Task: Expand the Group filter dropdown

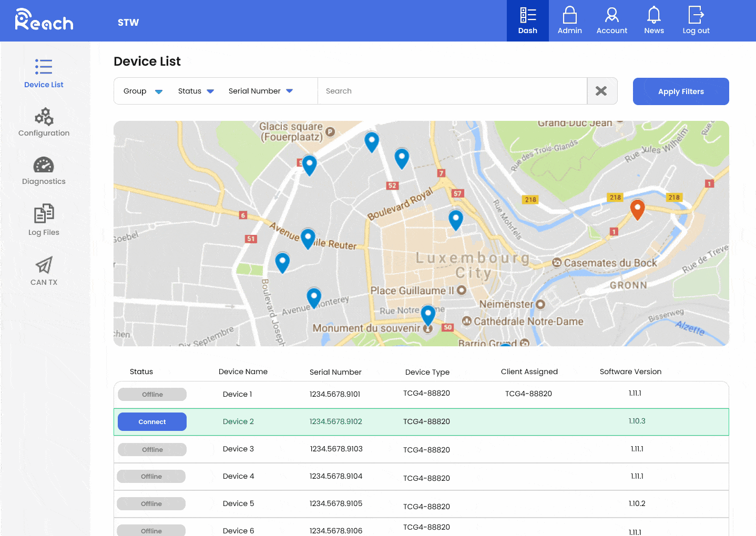Action: (x=141, y=91)
